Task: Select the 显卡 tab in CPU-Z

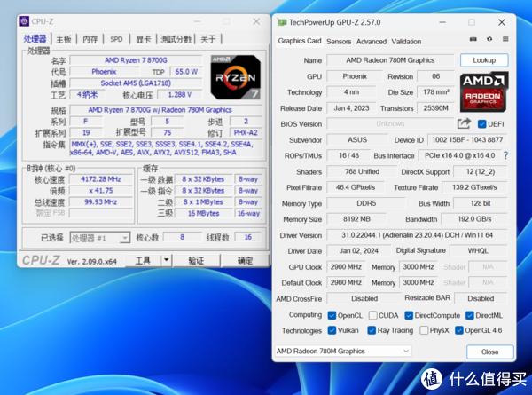Action: tap(143, 39)
